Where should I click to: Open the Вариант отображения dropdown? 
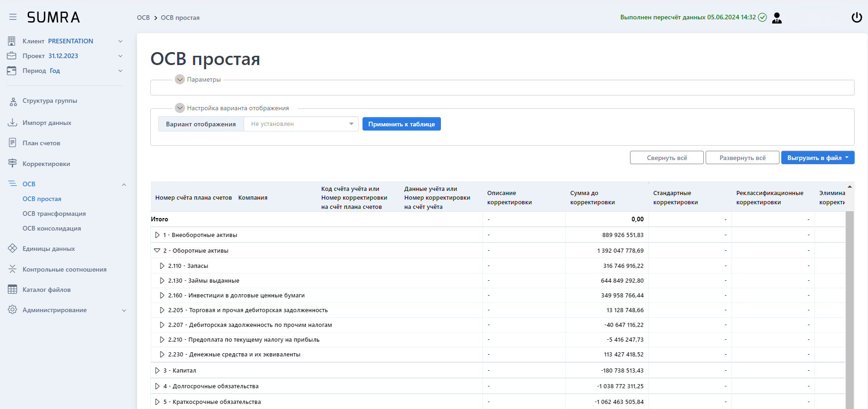click(301, 124)
